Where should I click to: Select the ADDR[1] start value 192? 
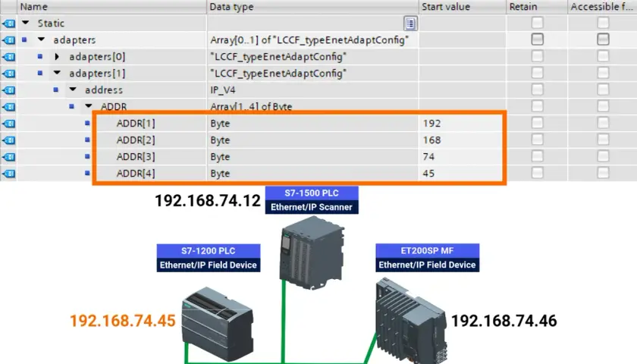[x=462, y=123]
